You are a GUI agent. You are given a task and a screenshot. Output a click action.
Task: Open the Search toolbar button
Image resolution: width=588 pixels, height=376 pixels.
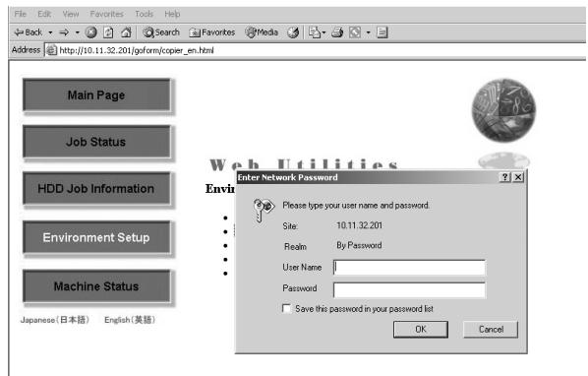pyautogui.click(x=161, y=32)
